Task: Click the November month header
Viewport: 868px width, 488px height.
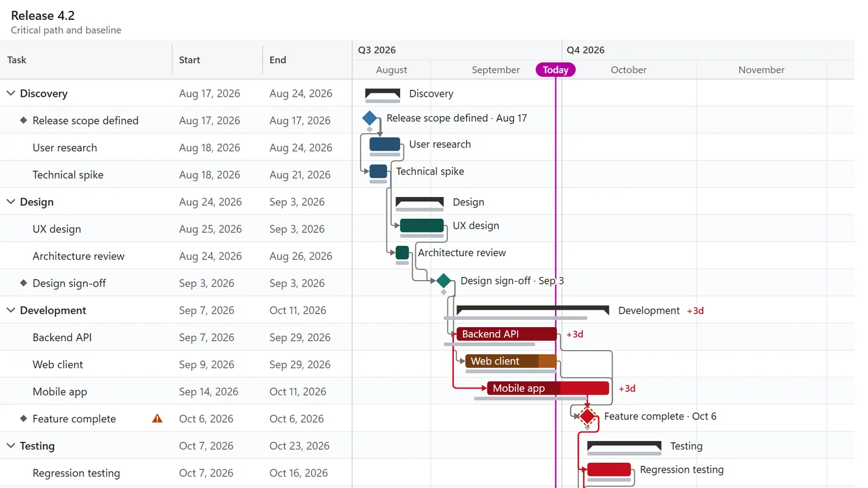Action: click(761, 70)
